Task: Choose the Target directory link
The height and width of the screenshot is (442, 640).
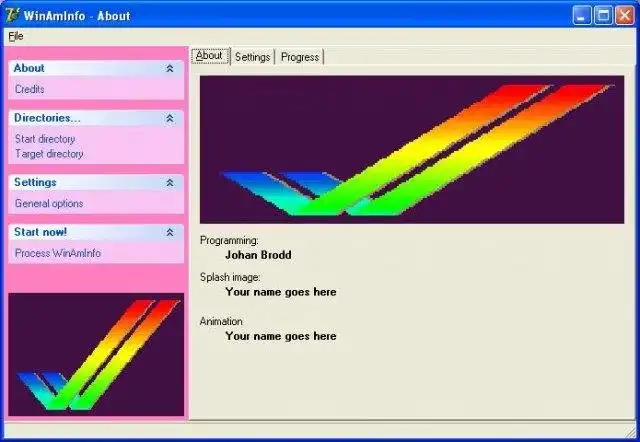Action: (49, 154)
